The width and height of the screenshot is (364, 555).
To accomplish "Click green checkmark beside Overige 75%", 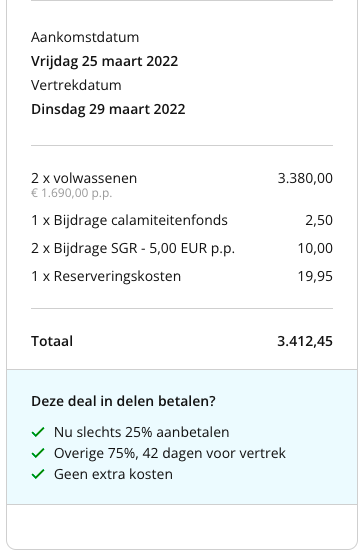I will point(38,453).
